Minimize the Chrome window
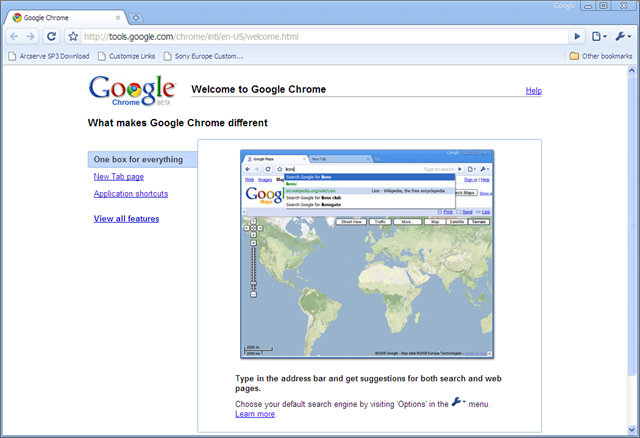640x438 pixels. 588,6
